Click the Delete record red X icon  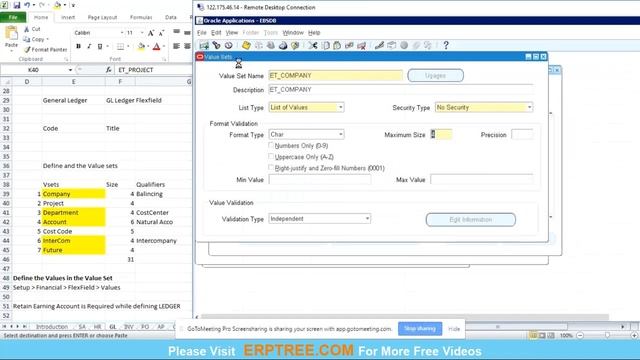(362, 45)
